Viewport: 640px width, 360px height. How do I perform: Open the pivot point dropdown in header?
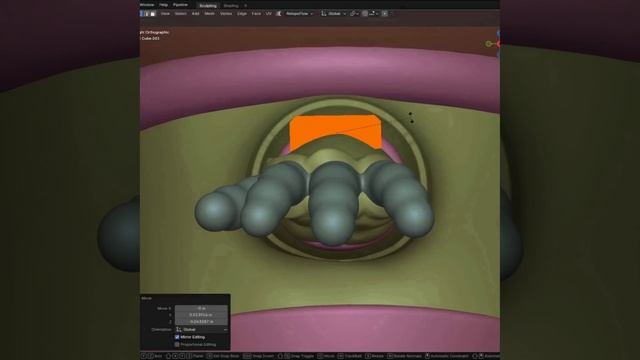pos(354,13)
